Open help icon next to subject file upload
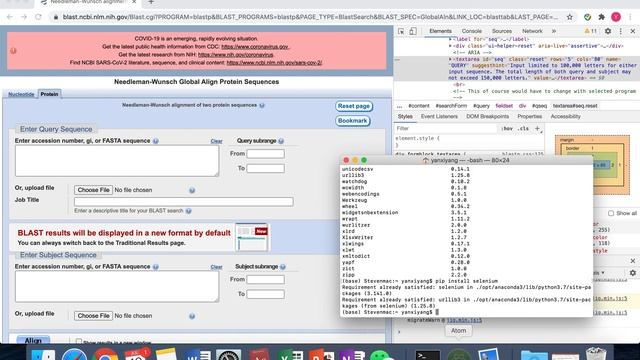This screenshot has width=640, height=360. [192, 316]
